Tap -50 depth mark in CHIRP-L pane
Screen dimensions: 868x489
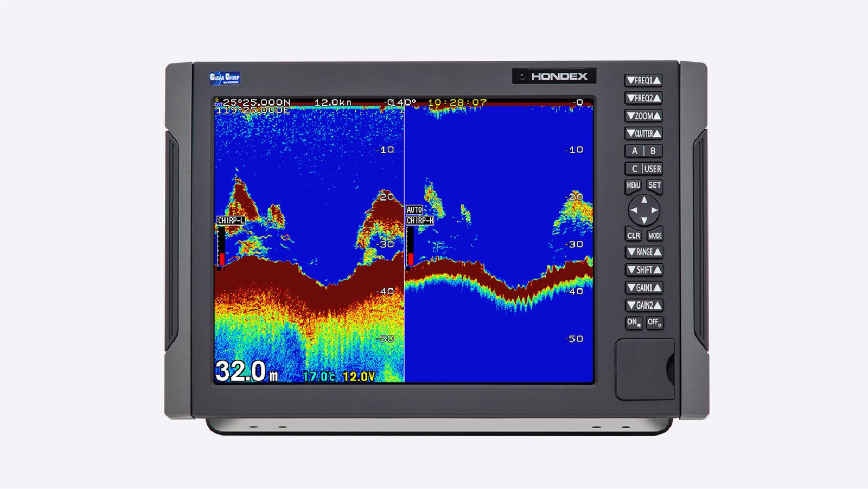pyautogui.click(x=386, y=339)
